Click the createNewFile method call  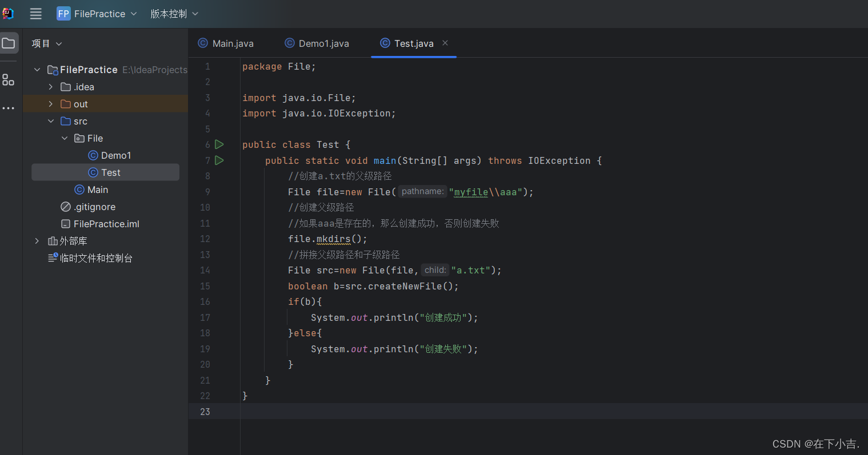tap(405, 286)
